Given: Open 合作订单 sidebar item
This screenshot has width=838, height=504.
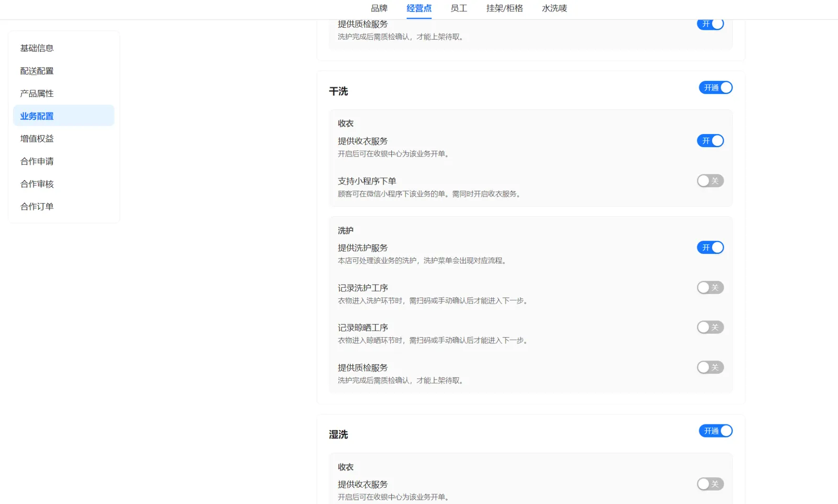Looking at the screenshot, I should point(63,206).
